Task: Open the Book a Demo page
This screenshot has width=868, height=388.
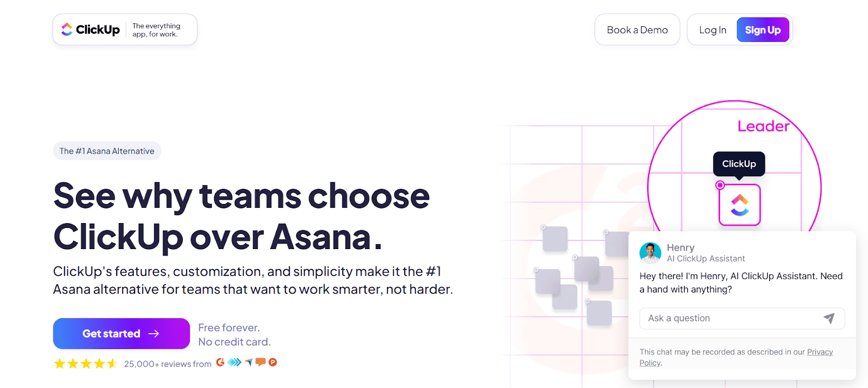Action: [637, 30]
